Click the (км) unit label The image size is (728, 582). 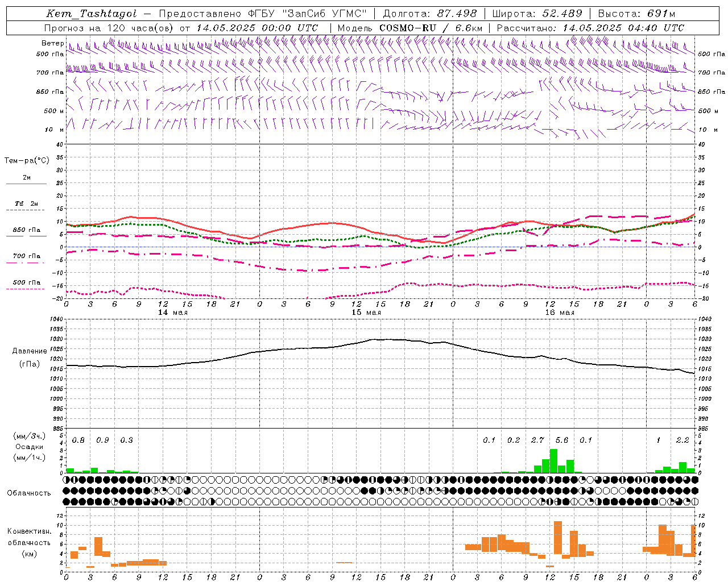tap(30, 554)
